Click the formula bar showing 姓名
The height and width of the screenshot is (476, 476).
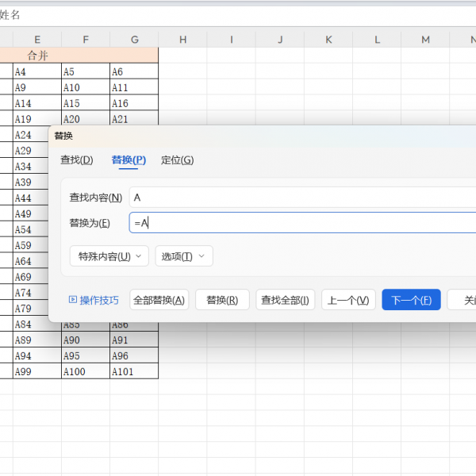coord(238,14)
